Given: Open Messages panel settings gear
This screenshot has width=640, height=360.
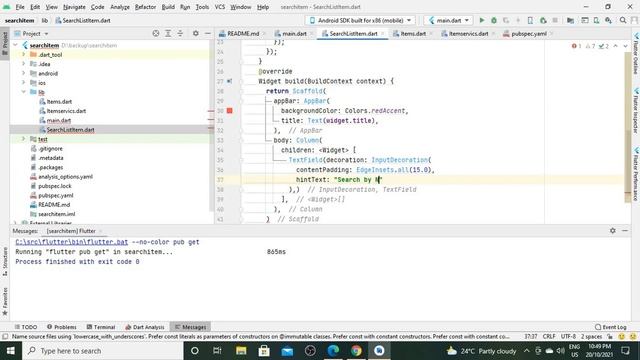Looking at the screenshot, I should (613, 231).
